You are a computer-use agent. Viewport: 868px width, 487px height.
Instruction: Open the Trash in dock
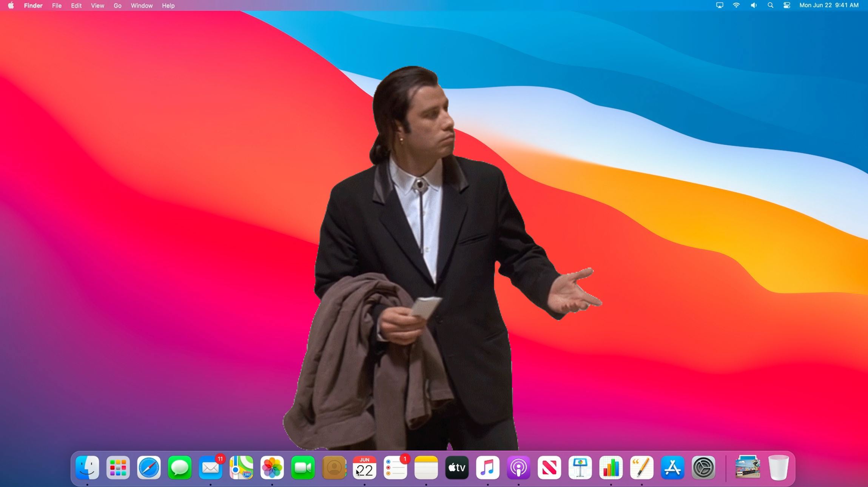pyautogui.click(x=779, y=468)
